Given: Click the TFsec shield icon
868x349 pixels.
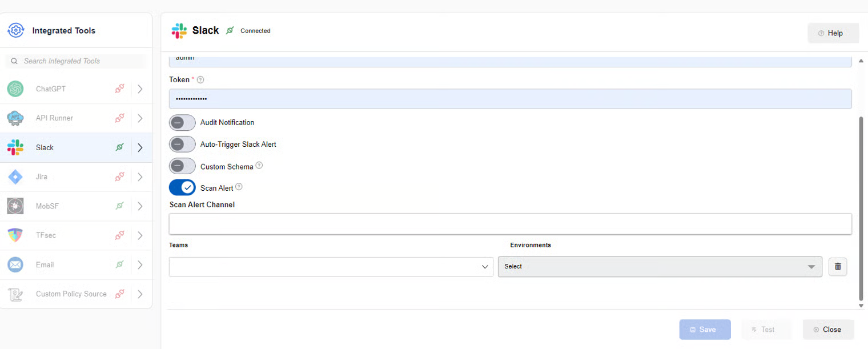Looking at the screenshot, I should [x=15, y=235].
